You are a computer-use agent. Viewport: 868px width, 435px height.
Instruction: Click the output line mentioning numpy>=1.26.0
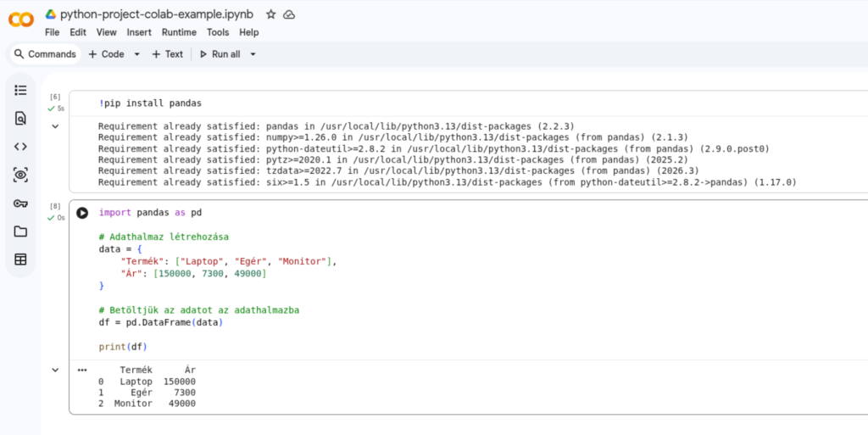click(393, 137)
